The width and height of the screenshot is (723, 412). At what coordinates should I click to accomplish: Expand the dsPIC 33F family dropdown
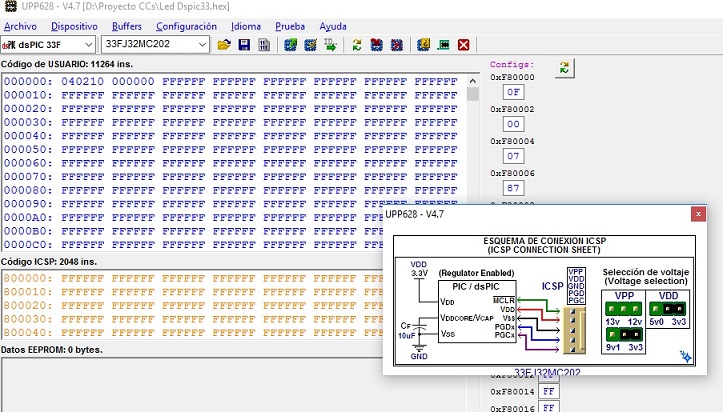tap(89, 45)
